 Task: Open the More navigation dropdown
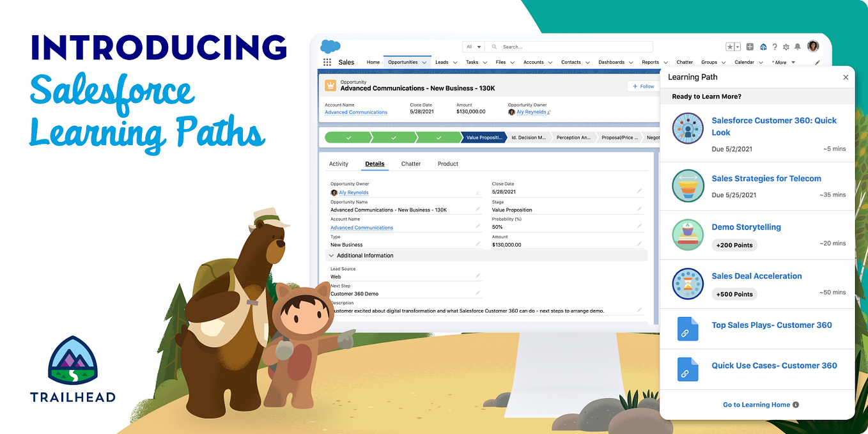point(784,63)
